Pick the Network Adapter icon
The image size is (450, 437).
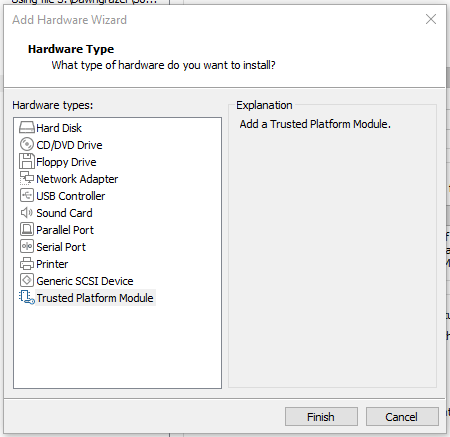coord(27,178)
